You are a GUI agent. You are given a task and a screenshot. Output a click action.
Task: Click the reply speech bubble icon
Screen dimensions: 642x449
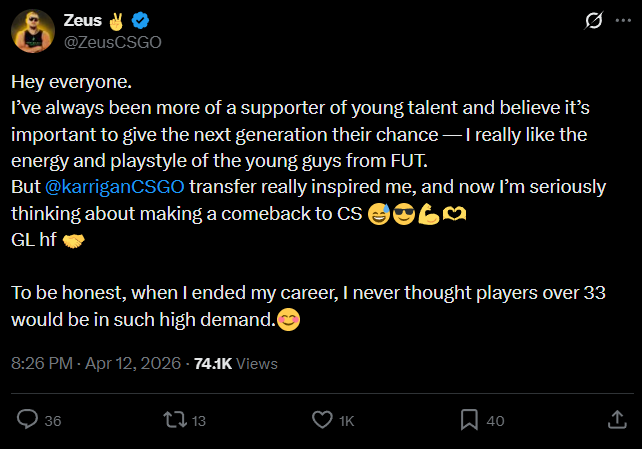(x=28, y=421)
